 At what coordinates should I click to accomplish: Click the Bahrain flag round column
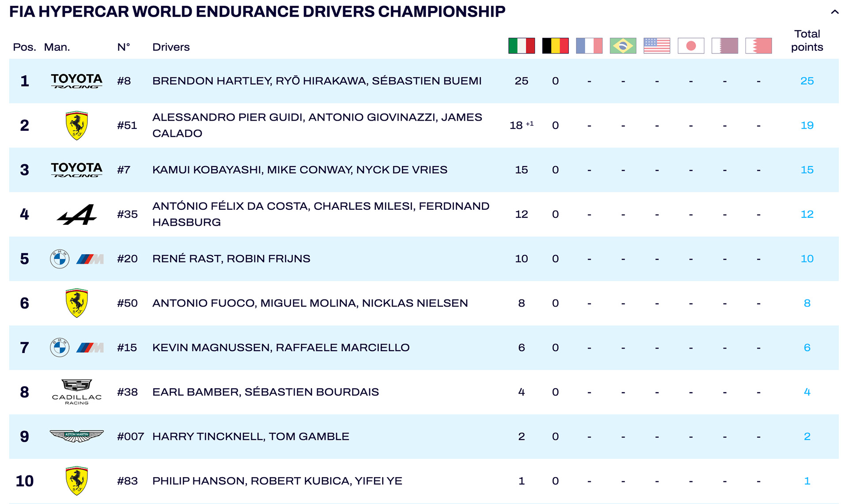pyautogui.click(x=758, y=46)
